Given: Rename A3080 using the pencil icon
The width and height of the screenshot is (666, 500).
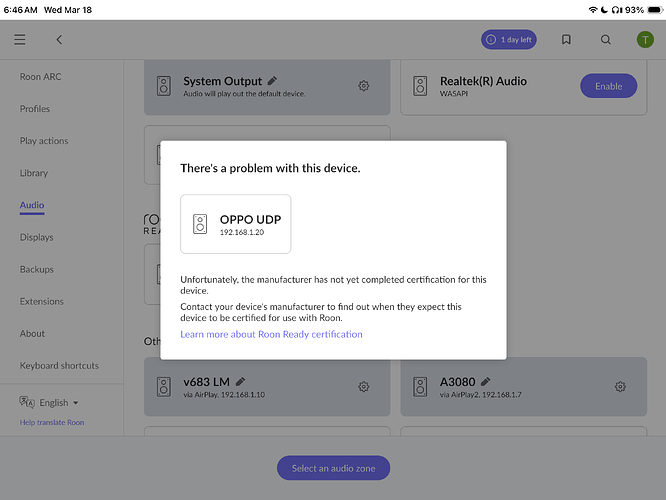Looking at the screenshot, I should pyautogui.click(x=486, y=381).
